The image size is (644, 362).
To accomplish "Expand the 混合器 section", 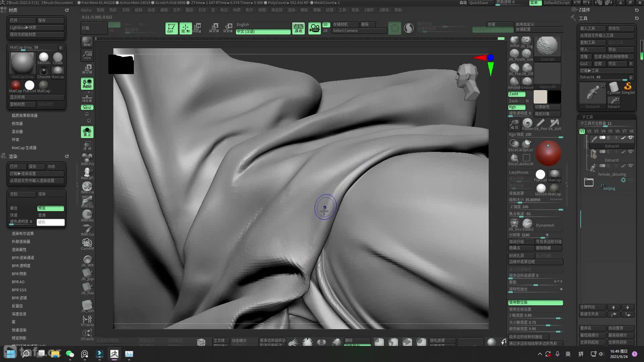I will 17,132.
